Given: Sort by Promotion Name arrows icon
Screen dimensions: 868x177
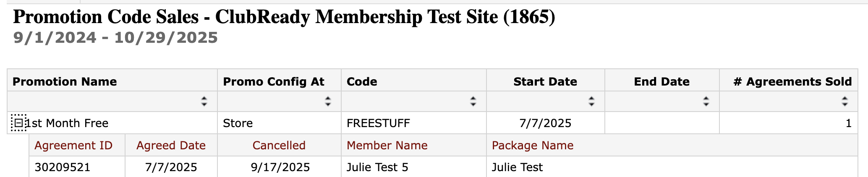Looking at the screenshot, I should [x=204, y=101].
